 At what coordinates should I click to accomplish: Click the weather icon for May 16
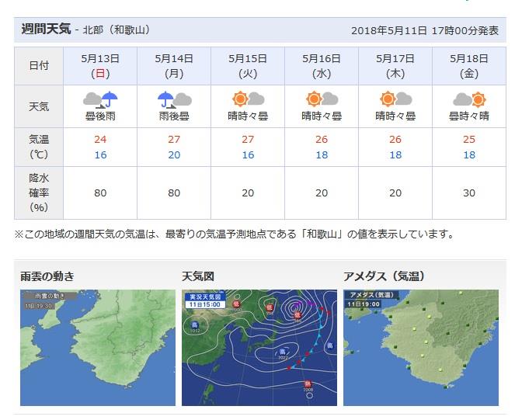pyautogui.click(x=322, y=99)
